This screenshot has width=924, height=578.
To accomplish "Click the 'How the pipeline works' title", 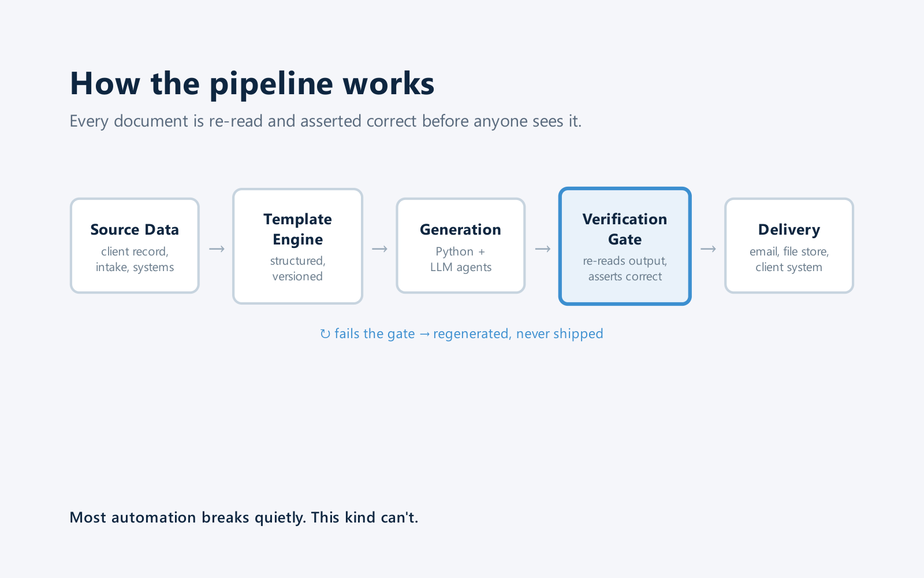I will pyautogui.click(x=252, y=84).
